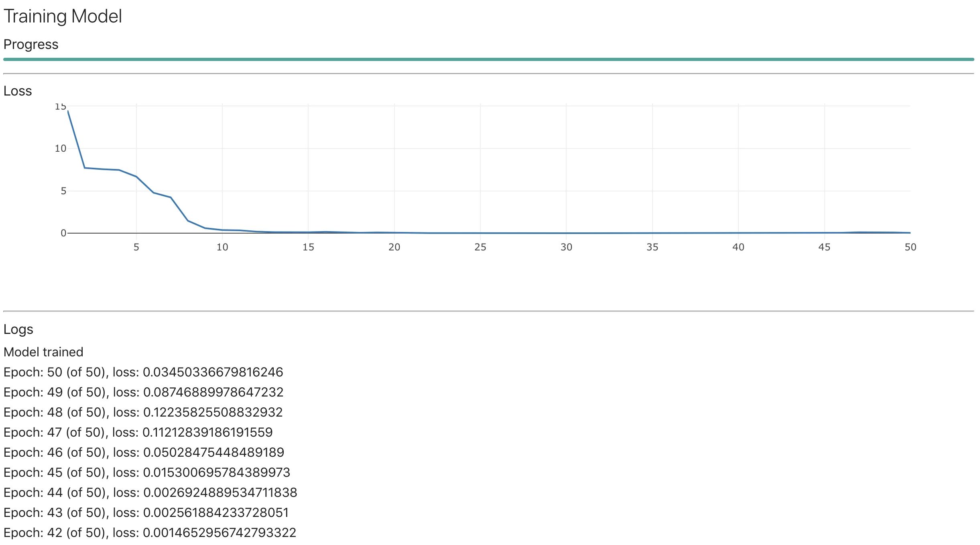Click the Progress label
The image size is (980, 545).
tap(31, 44)
